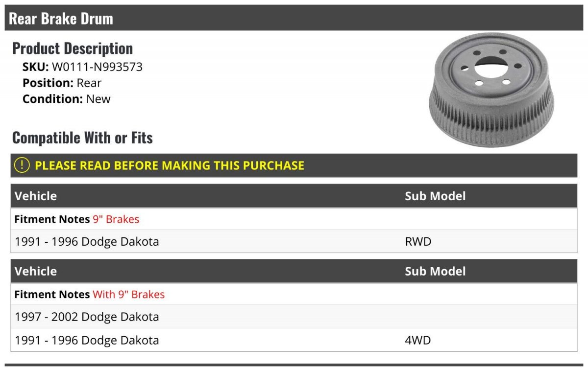Click the Compatible With or Fits heading

click(x=82, y=138)
